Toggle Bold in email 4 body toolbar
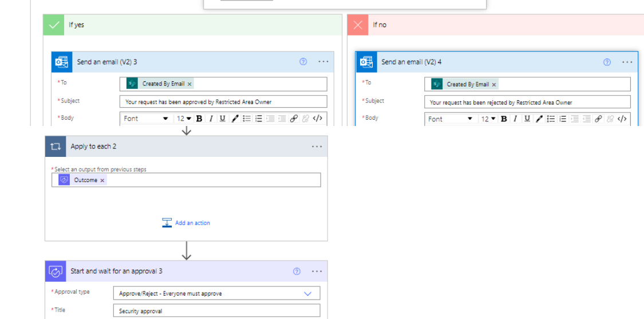 point(504,119)
